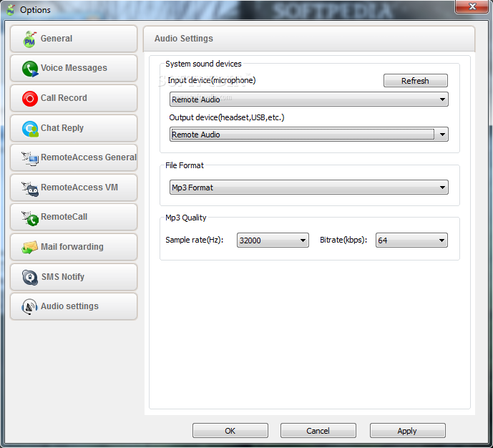Image resolution: width=493 pixels, height=448 pixels.
Task: Confirm with the OK button
Action: click(x=230, y=430)
